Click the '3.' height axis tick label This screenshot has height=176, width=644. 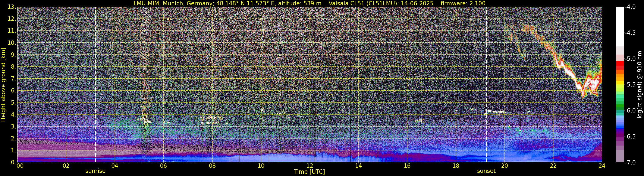[x=13, y=127]
